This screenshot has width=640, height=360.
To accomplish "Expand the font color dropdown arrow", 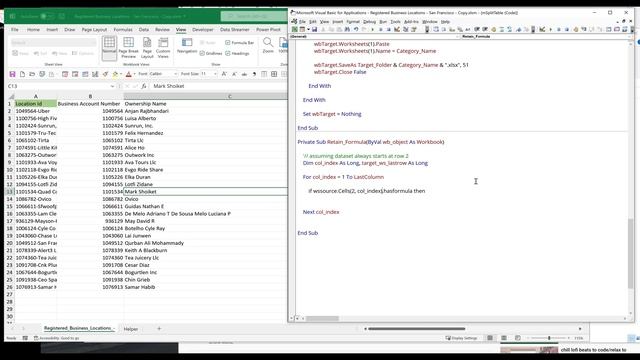I will [x=134, y=74].
